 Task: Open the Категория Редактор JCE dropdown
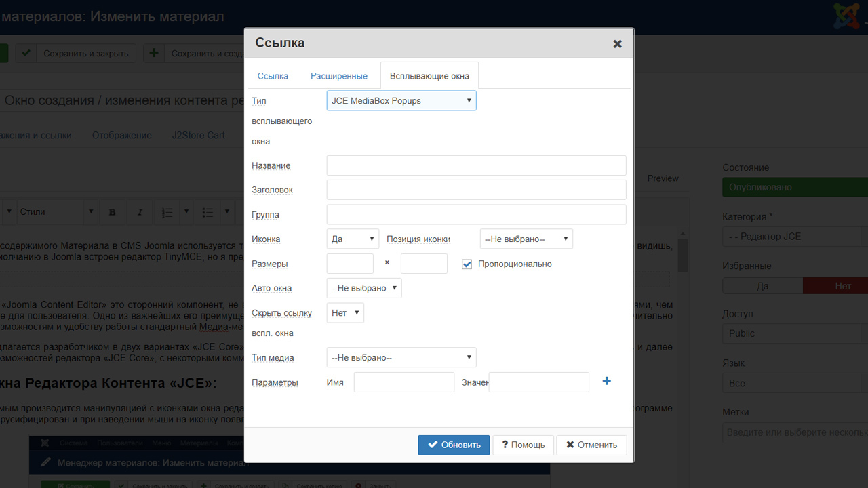click(795, 237)
